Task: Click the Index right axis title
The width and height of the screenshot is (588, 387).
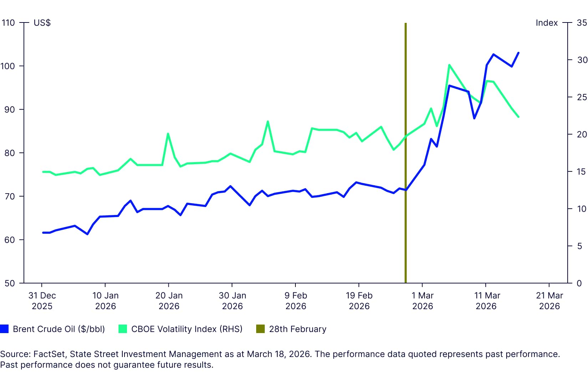Action: 547,23
